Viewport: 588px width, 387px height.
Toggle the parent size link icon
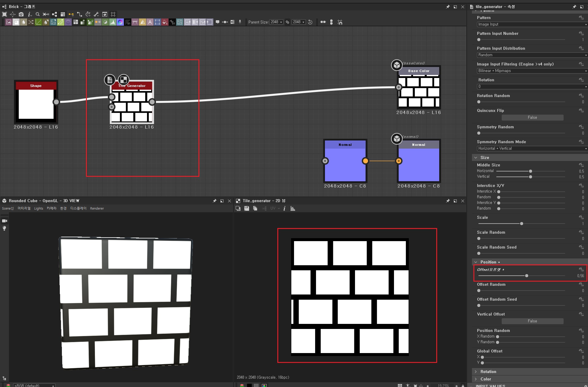(287, 22)
